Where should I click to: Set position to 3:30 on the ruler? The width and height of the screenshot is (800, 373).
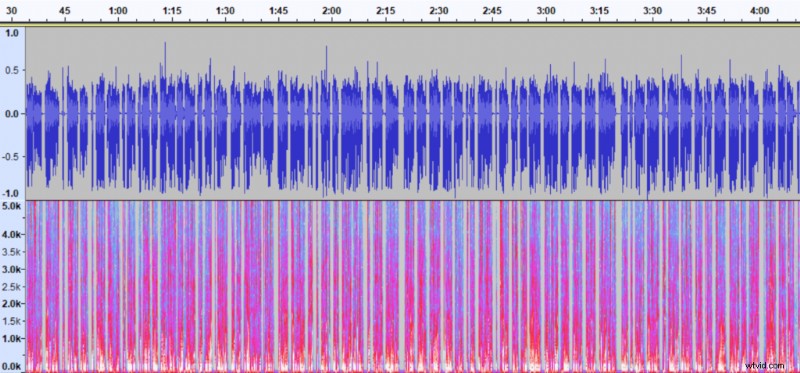tap(653, 11)
